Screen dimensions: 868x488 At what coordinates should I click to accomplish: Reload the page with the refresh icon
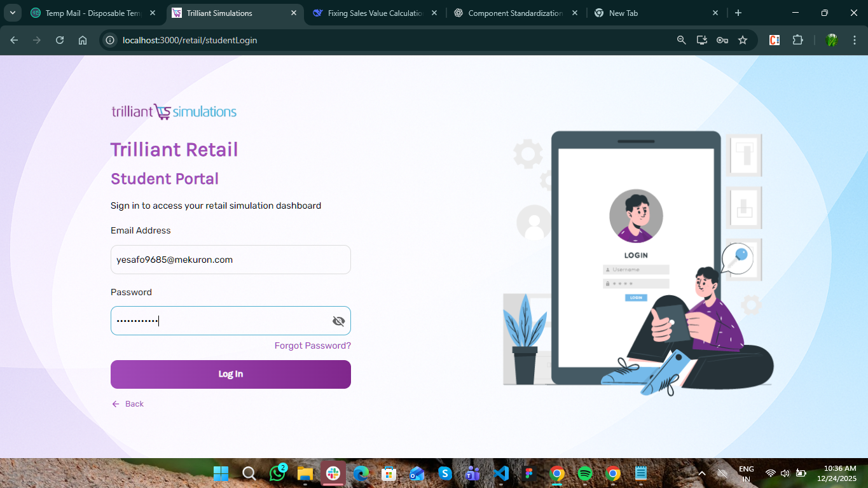[x=60, y=40]
